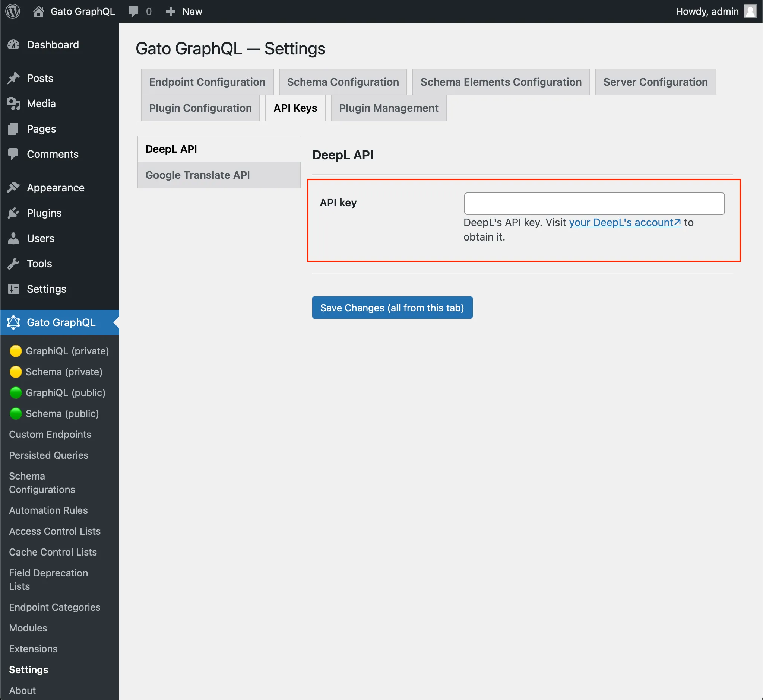This screenshot has width=763, height=700.
Task: Click the home icon beside Gato GraphQL
Action: [x=38, y=12]
